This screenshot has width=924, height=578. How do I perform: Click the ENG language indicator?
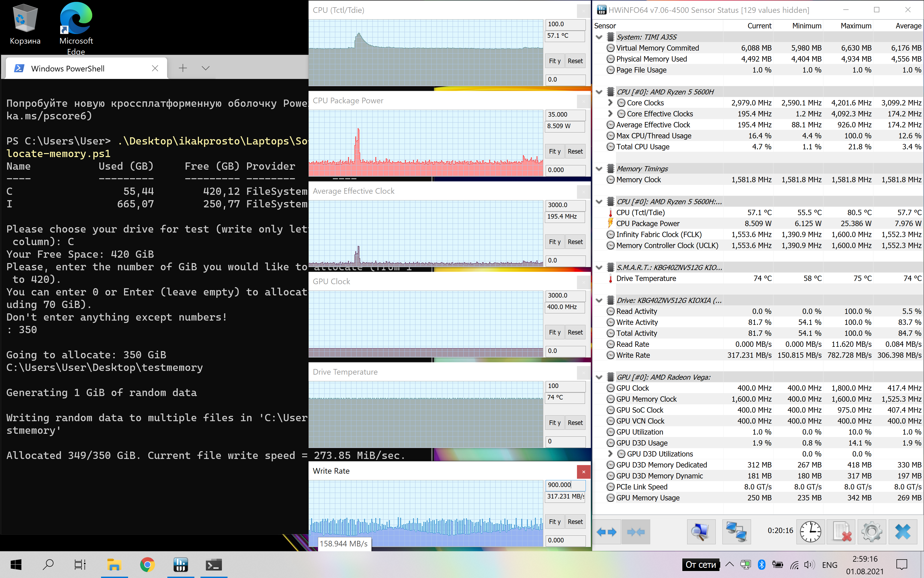point(829,565)
